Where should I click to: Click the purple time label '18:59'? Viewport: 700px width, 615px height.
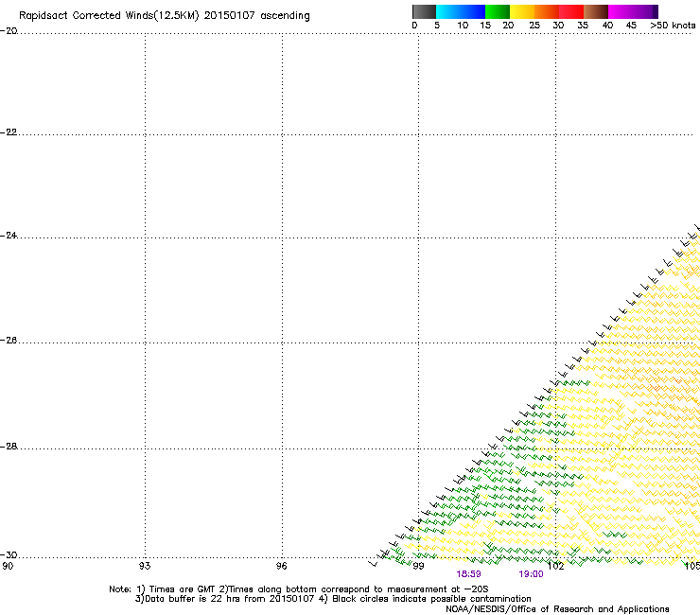468,574
